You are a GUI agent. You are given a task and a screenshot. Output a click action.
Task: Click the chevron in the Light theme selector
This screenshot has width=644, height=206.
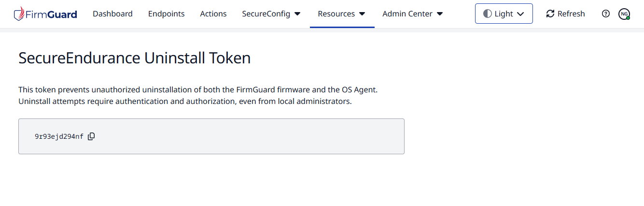(x=520, y=14)
